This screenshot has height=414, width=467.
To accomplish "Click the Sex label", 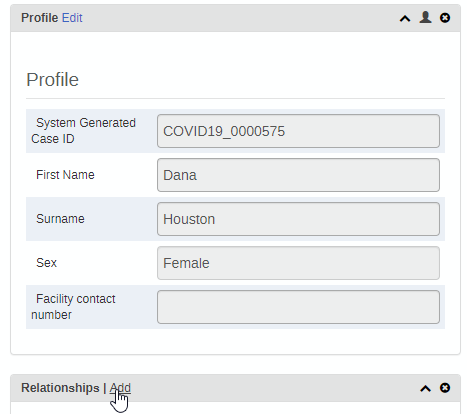I will [x=46, y=263].
